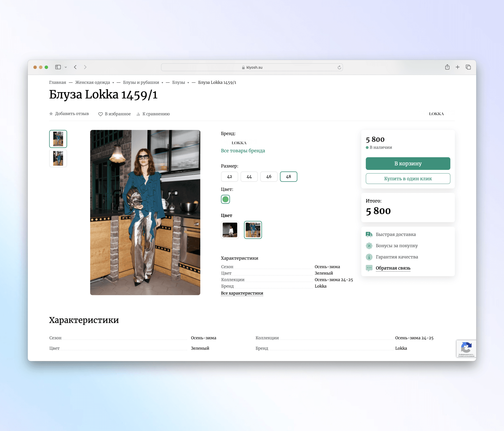Expand the Блузы и рубашки breadcrumb dropdown
Viewport: 504px width, 431px height.
point(162,83)
